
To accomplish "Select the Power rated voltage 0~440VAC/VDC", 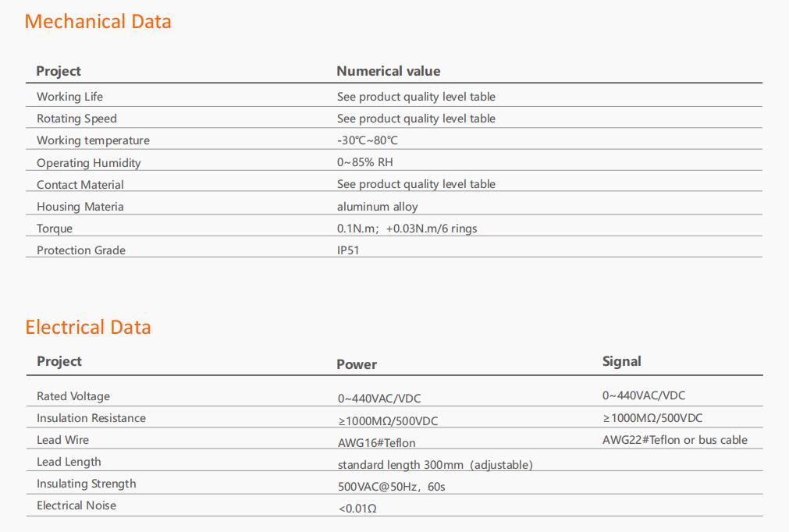I will [x=379, y=399].
